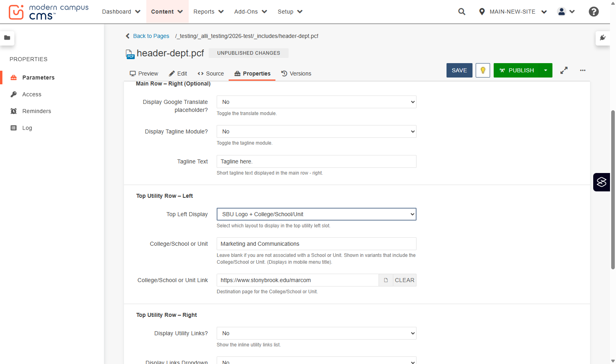Click the PCF file type icon

pyautogui.click(x=130, y=54)
